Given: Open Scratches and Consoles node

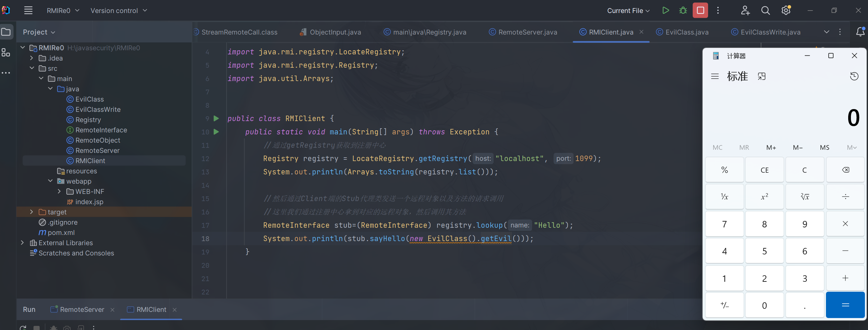Looking at the screenshot, I should [x=76, y=253].
